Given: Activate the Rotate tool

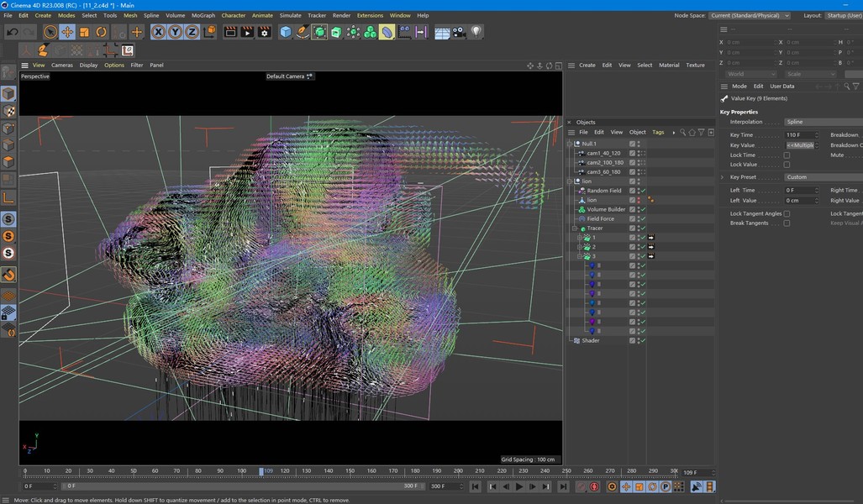Looking at the screenshot, I should pos(101,32).
